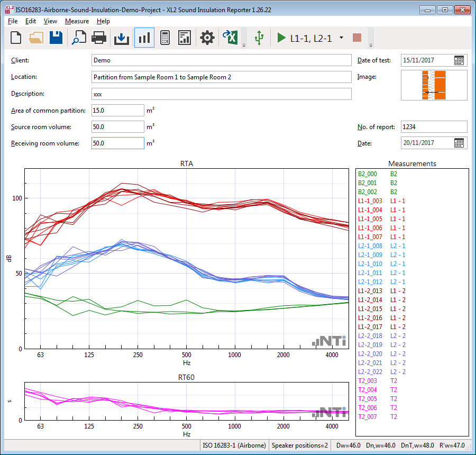Click the Receiving room volume field

pyautogui.click(x=117, y=143)
